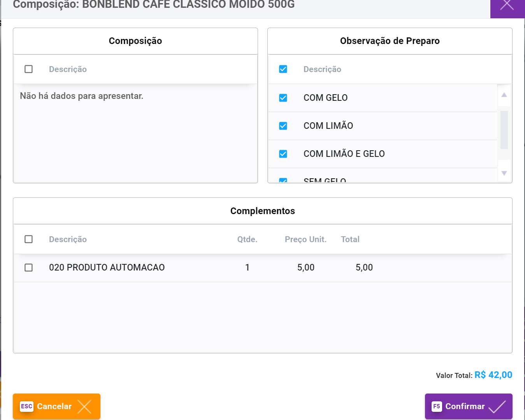Select the 020 PRODUTO AUTOMACAO complement checkbox
This screenshot has height=420, width=525.
pos(28,267)
